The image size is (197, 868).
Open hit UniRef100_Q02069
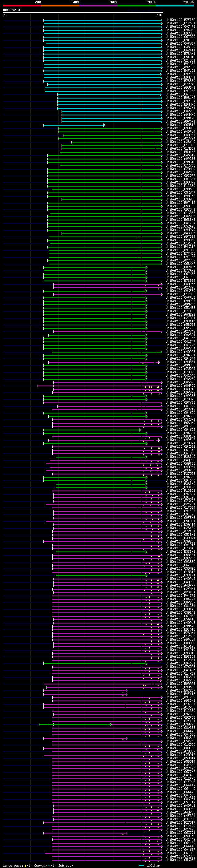click(x=180, y=172)
